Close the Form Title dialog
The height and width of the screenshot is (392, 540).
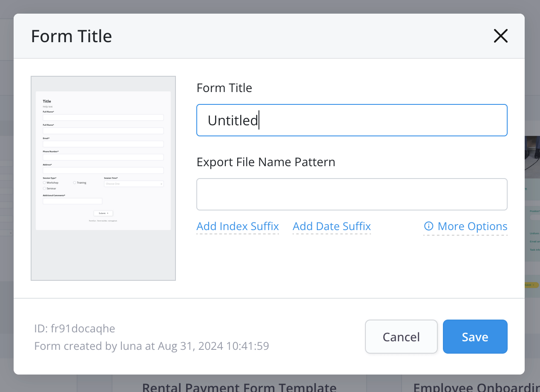tap(500, 36)
